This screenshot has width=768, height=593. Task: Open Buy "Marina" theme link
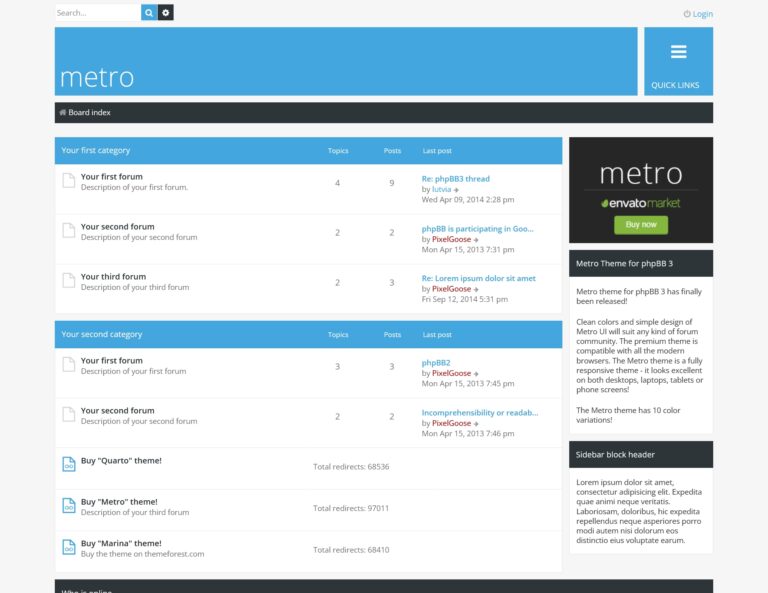pos(121,544)
